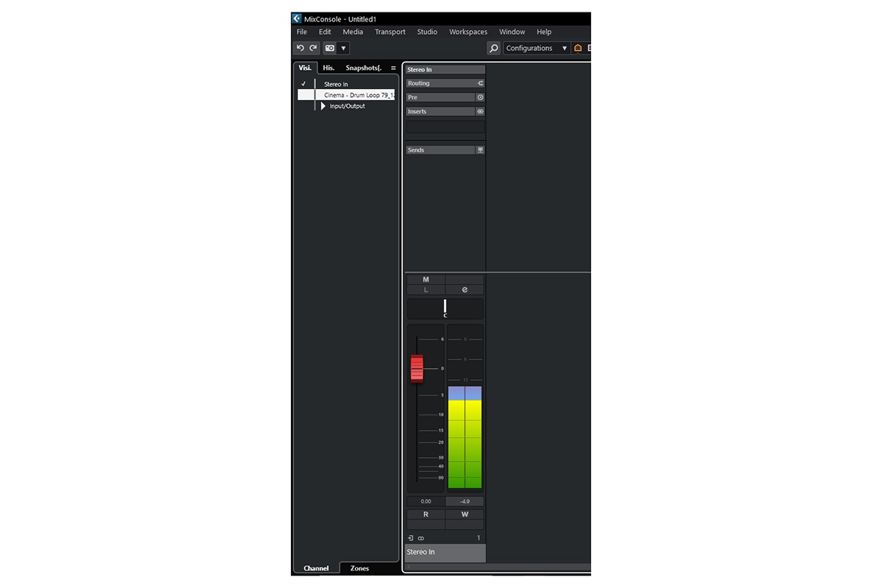Click the Routing section icon
The height and width of the screenshot is (588, 882).
481,83
